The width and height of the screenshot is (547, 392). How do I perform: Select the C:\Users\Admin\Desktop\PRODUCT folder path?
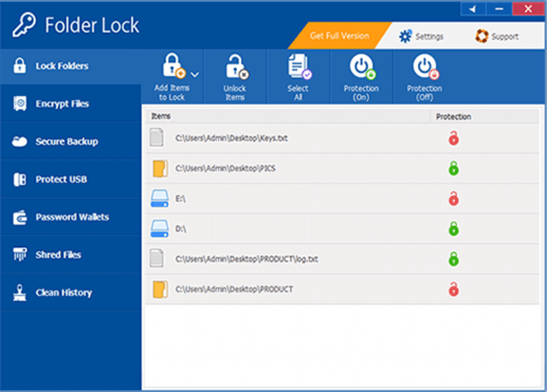tap(234, 289)
